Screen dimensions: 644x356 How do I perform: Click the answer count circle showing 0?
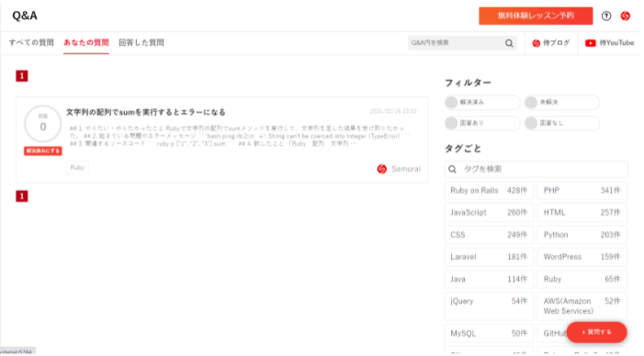click(42, 124)
